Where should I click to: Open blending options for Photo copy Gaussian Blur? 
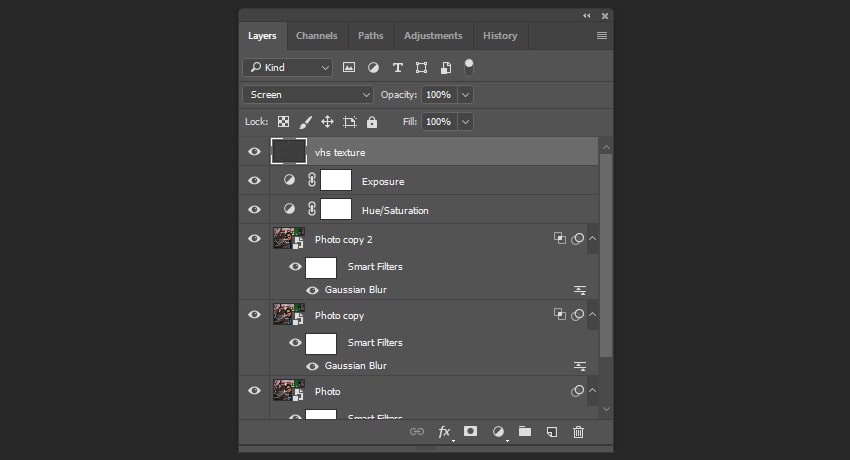tap(579, 366)
